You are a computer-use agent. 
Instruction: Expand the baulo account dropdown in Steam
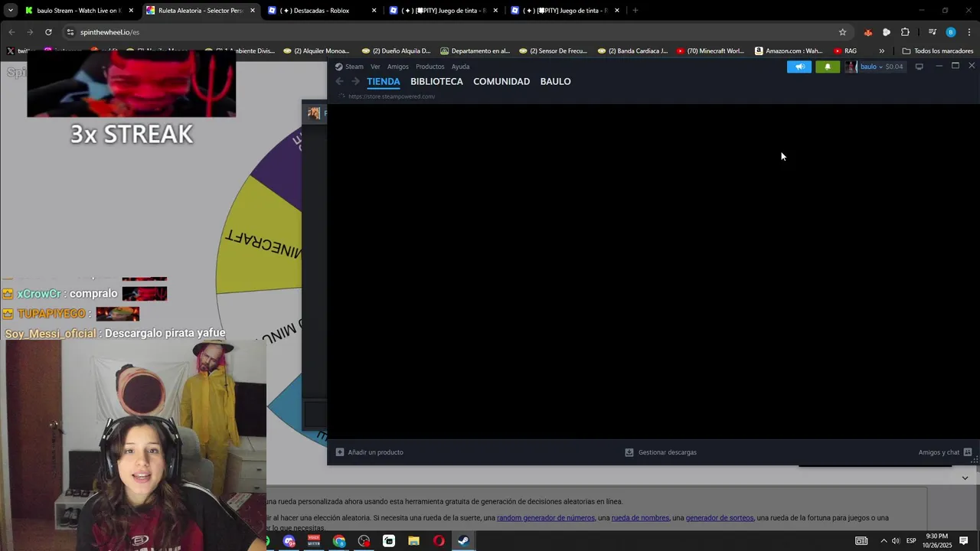tap(880, 67)
